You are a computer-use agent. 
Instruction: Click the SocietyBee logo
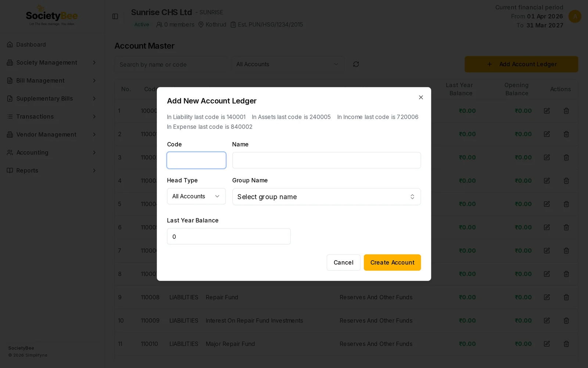(52, 16)
